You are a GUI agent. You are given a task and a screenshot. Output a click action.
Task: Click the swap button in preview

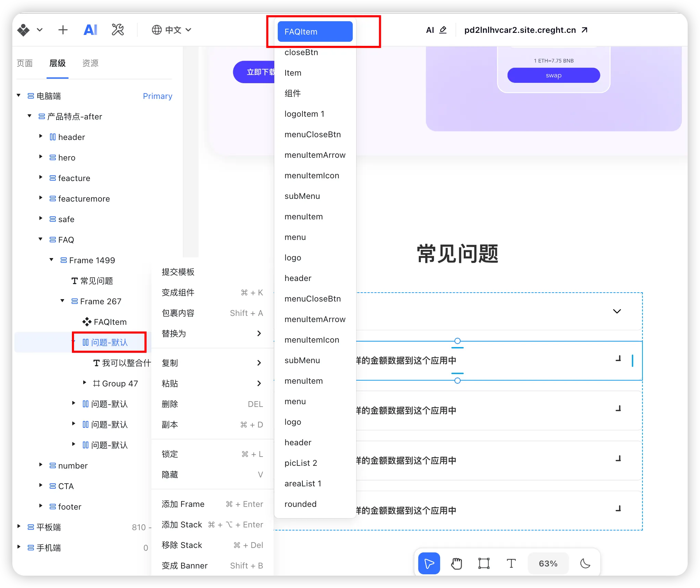click(553, 75)
